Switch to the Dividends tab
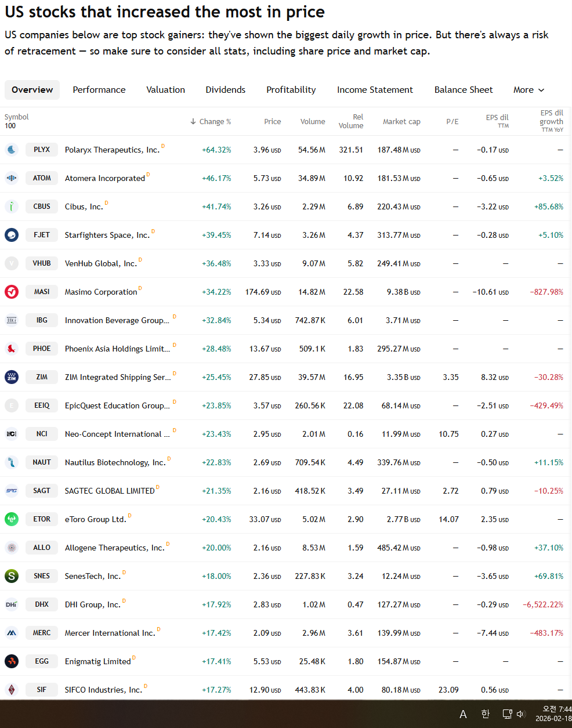The width and height of the screenshot is (572, 728). [x=226, y=90]
